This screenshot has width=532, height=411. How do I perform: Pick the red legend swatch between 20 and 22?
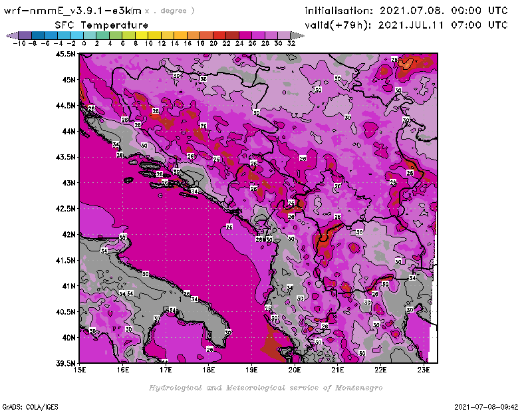pos(219,36)
